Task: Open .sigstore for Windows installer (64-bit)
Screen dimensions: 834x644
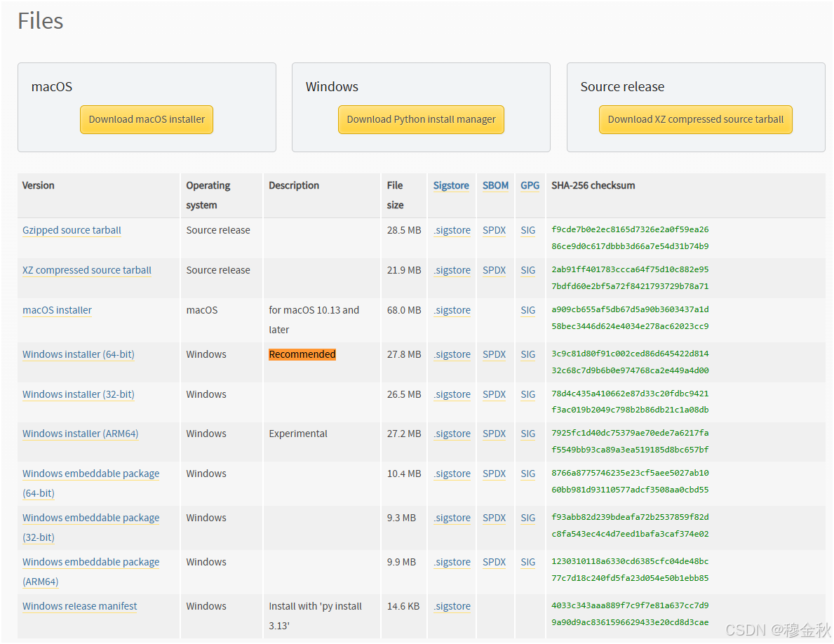Action: coord(452,354)
